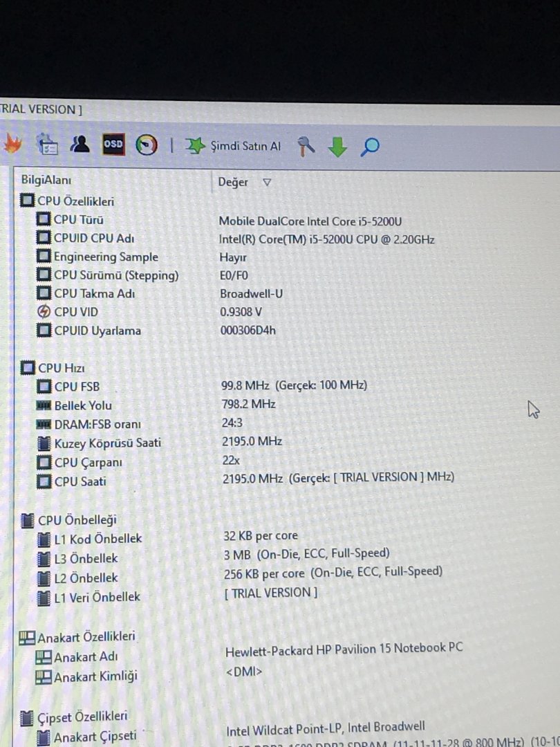
Task: Click value 0.9308 V
Action: (x=241, y=312)
